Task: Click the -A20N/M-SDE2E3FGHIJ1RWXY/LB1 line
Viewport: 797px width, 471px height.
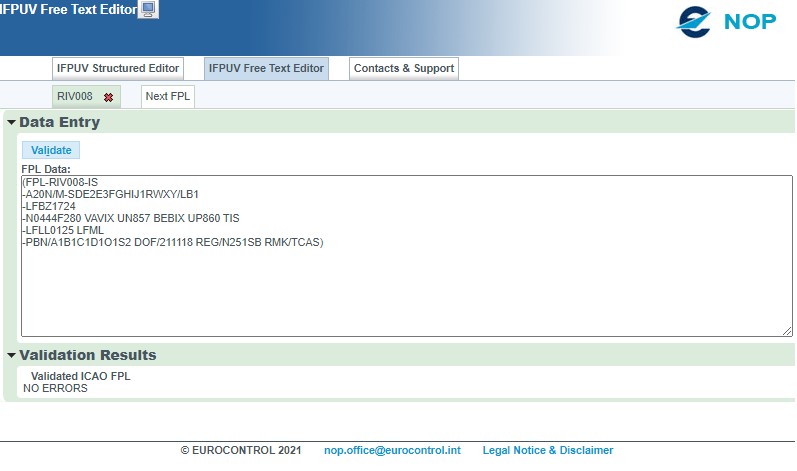Action: (110, 194)
